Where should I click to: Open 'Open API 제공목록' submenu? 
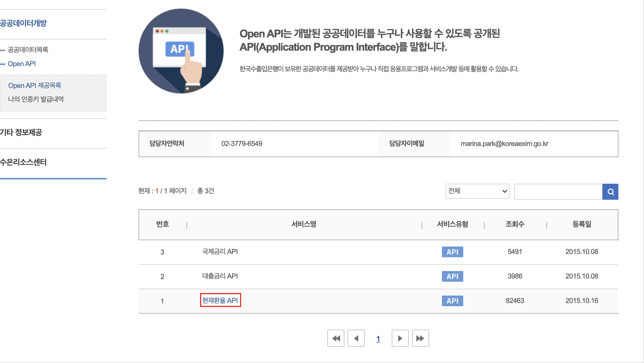tap(34, 85)
